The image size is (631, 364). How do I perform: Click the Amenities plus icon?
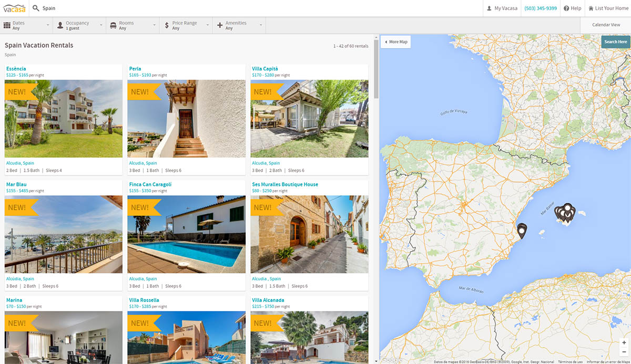click(220, 25)
